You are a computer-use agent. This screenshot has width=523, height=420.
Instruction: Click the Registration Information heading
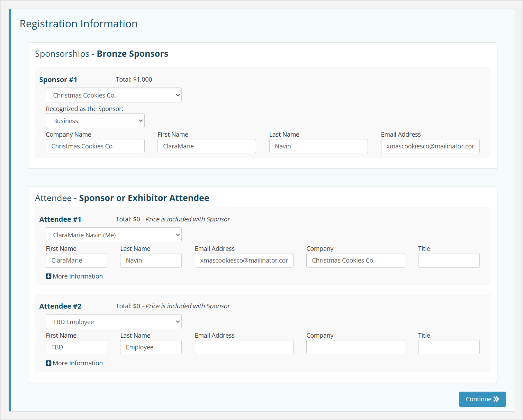click(x=79, y=24)
